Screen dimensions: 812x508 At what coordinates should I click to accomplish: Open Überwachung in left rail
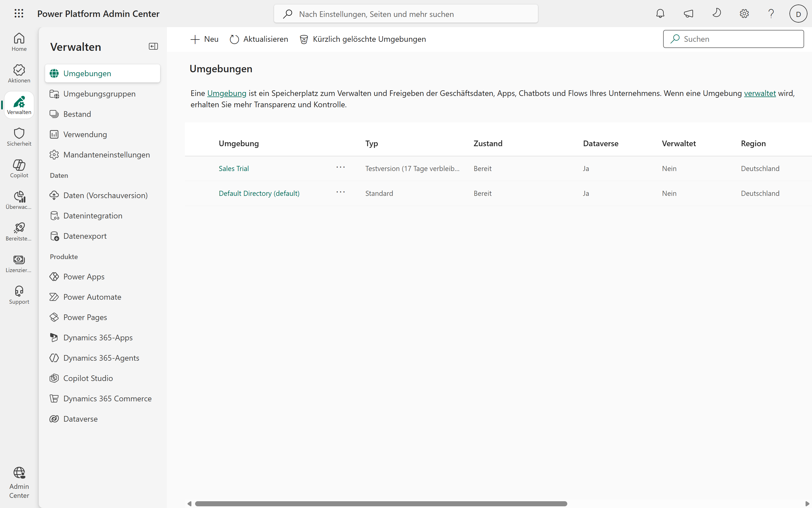(19, 200)
